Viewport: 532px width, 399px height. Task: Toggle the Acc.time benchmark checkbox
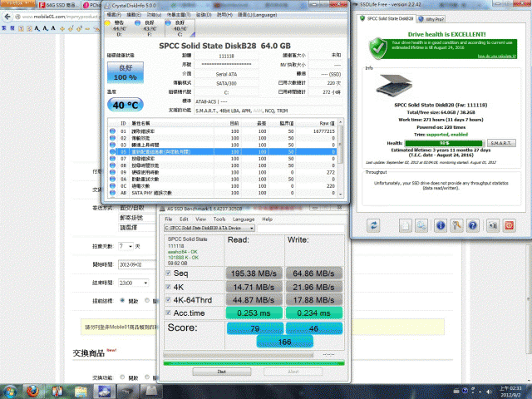[x=168, y=313]
